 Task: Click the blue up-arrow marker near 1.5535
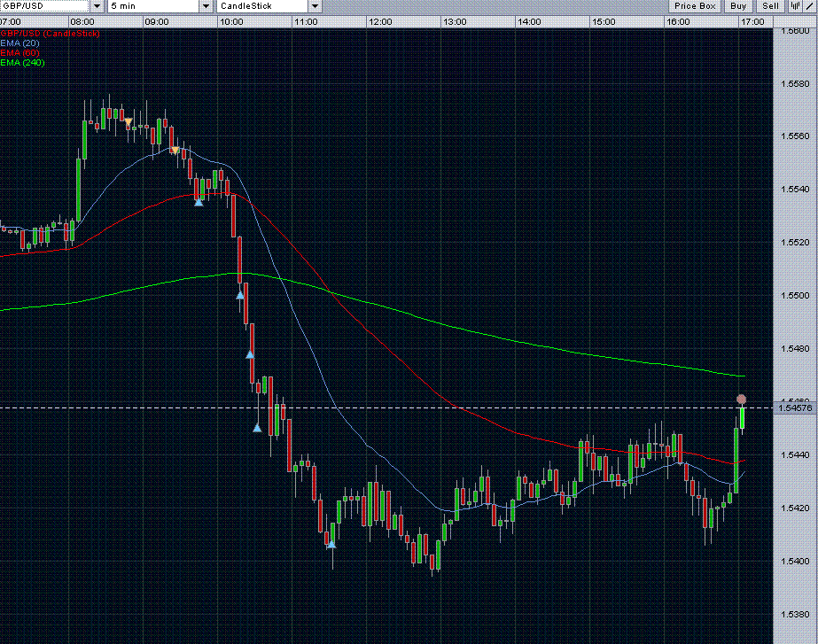tap(199, 202)
